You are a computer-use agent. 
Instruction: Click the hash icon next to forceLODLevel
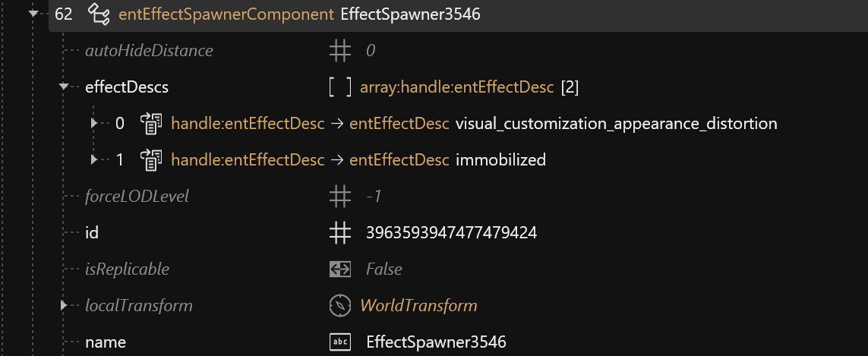(339, 197)
